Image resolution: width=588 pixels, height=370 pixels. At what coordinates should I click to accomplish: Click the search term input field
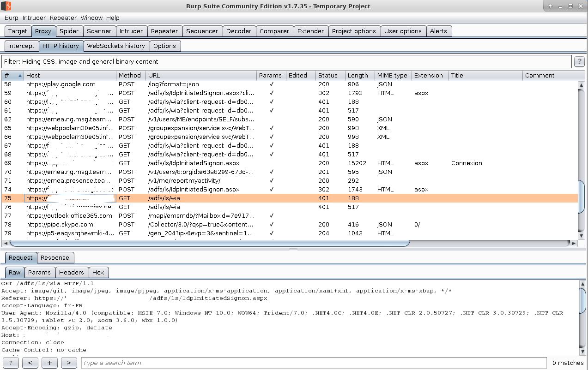click(314, 363)
